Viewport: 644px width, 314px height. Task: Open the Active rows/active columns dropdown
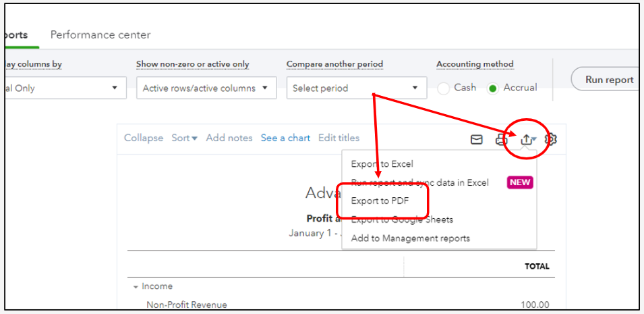pos(206,88)
